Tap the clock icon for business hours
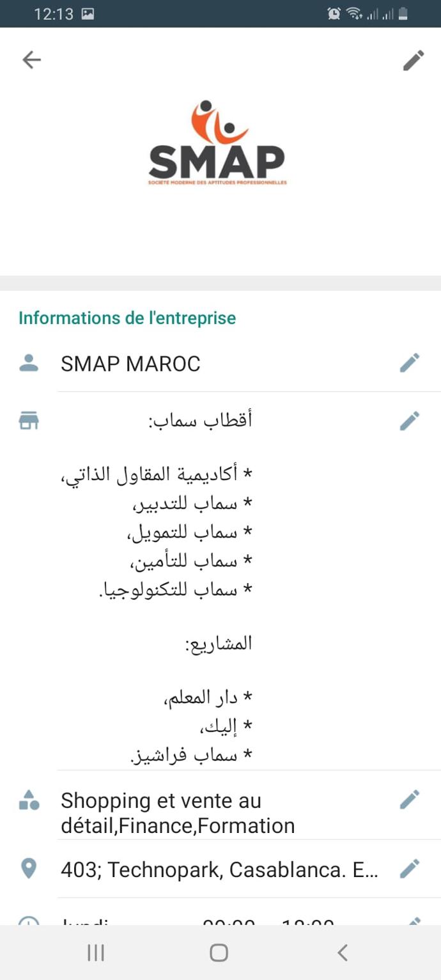Viewport: 441px width, 980px height. (x=29, y=922)
